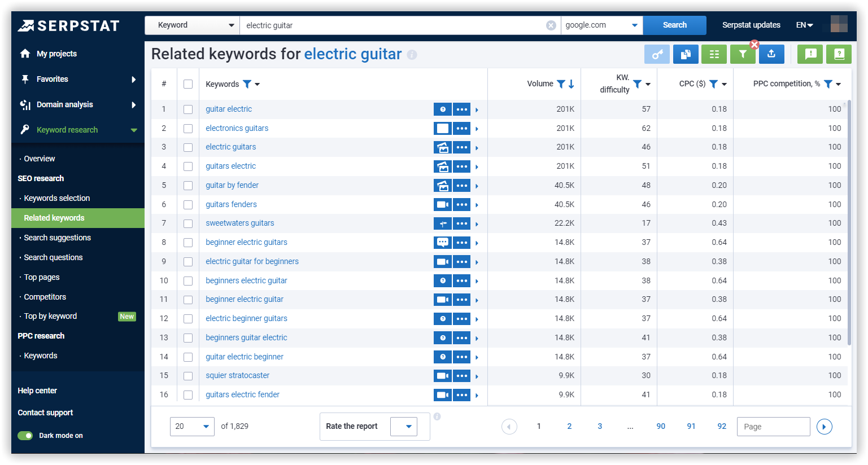
Task: Open Competitors in sidebar
Action: 45,297
